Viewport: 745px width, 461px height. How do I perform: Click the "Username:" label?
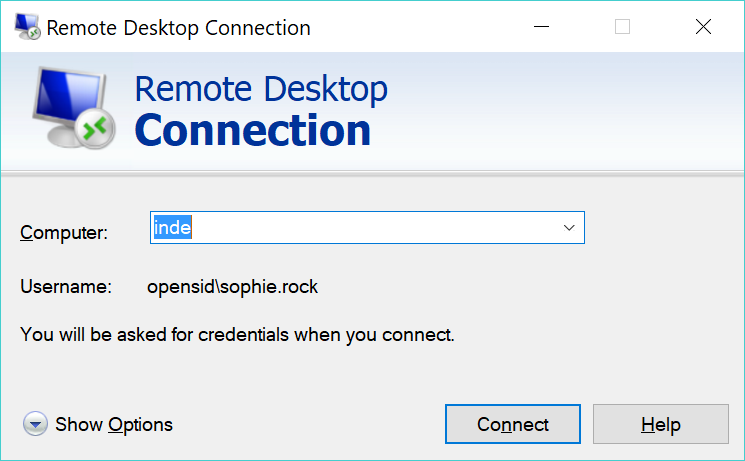pos(65,287)
